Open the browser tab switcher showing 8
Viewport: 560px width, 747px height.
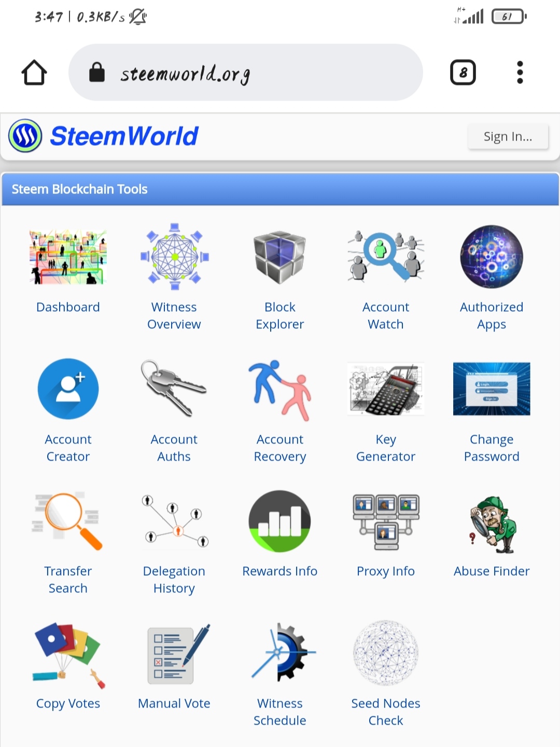click(x=463, y=72)
